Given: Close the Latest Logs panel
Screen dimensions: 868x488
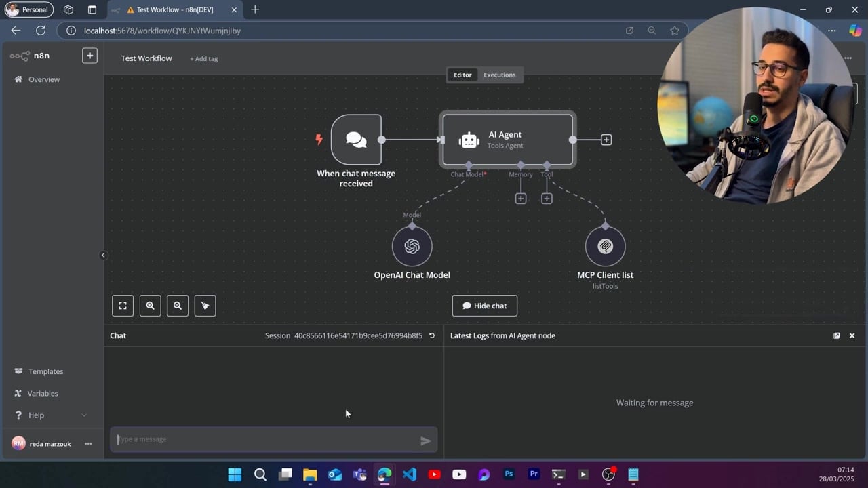Looking at the screenshot, I should 852,335.
